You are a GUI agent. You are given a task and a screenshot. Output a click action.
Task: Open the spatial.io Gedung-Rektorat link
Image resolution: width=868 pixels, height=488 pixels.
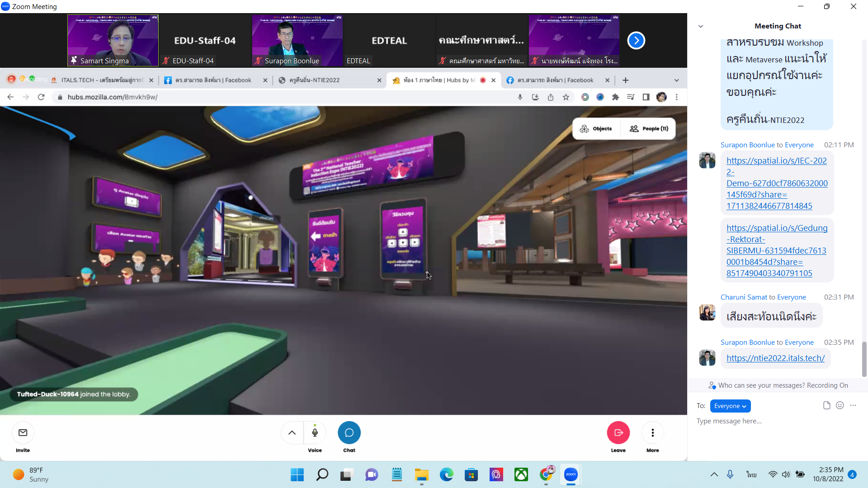point(777,250)
